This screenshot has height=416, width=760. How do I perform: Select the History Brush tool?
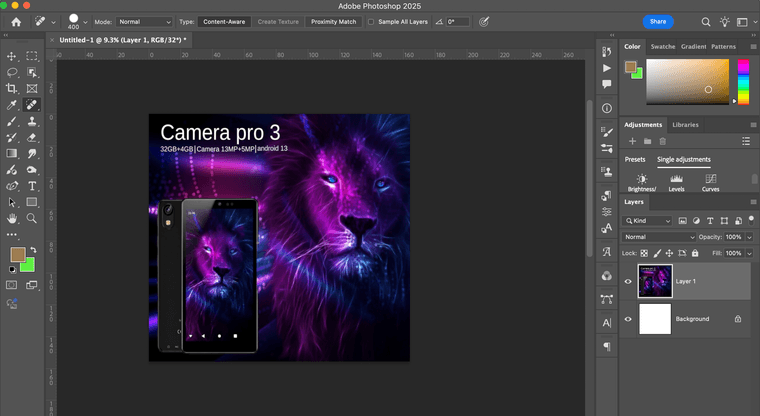[x=11, y=137]
